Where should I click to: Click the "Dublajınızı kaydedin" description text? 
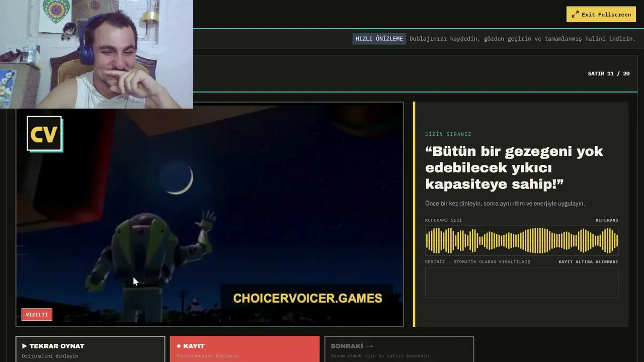click(x=522, y=39)
